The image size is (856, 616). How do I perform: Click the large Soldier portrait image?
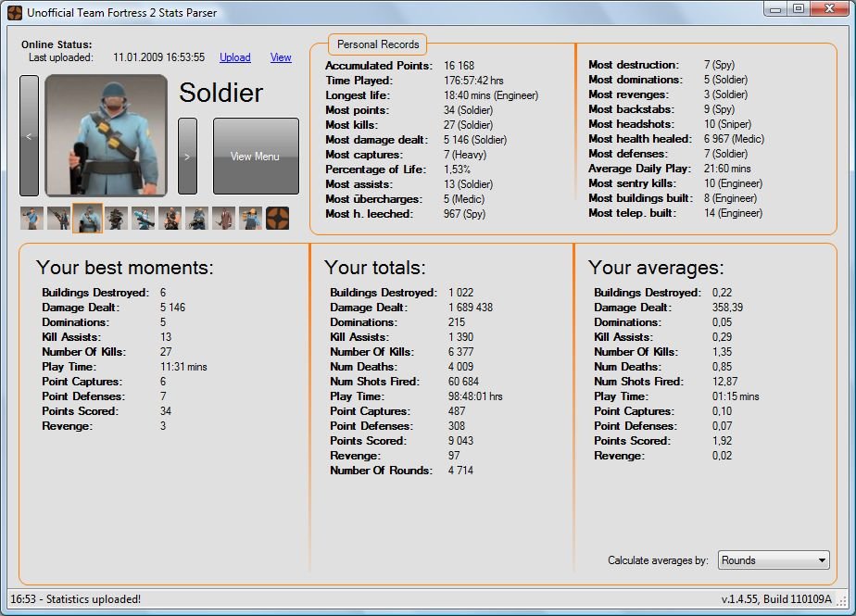(107, 135)
